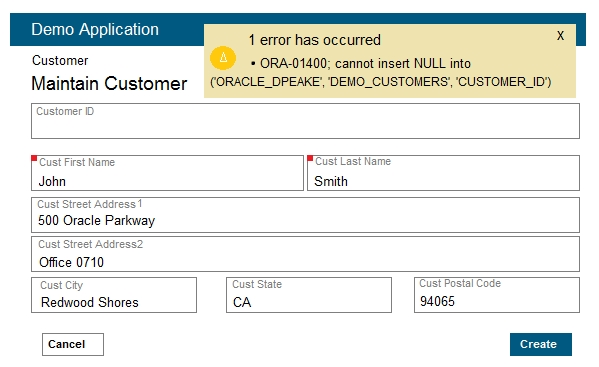
Task: Click the yellow warning icon in error banner
Action: pyautogui.click(x=223, y=58)
